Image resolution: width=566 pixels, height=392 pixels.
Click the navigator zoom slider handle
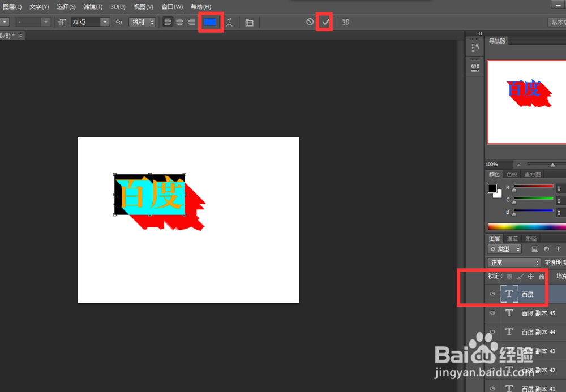point(552,165)
